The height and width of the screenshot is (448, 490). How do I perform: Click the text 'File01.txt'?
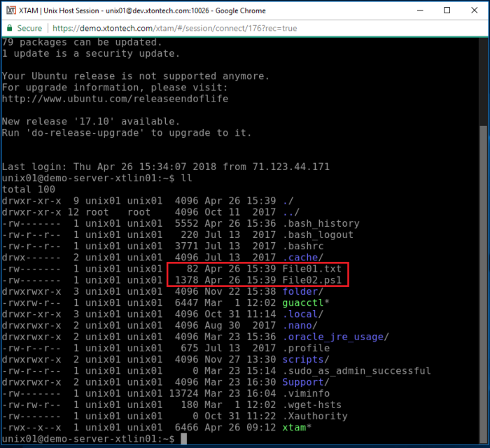[x=312, y=269]
